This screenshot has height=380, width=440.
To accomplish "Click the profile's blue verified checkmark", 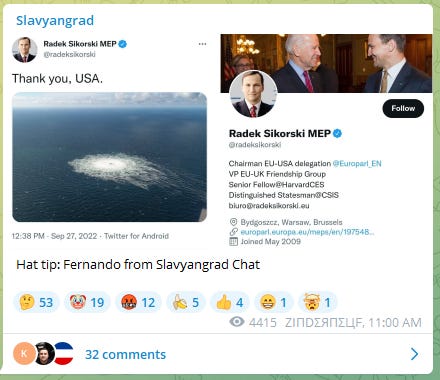I will pyautogui.click(x=337, y=133).
